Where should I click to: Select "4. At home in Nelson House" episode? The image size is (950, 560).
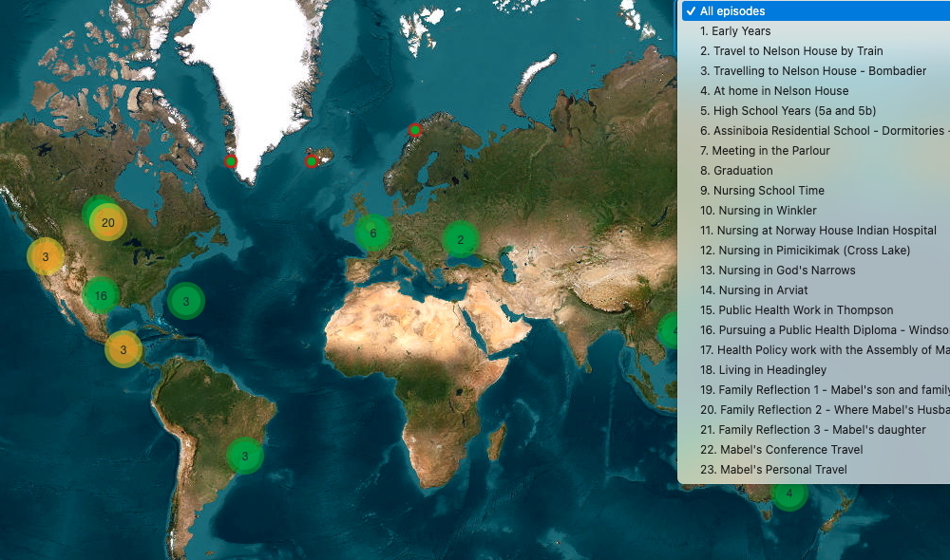(774, 91)
